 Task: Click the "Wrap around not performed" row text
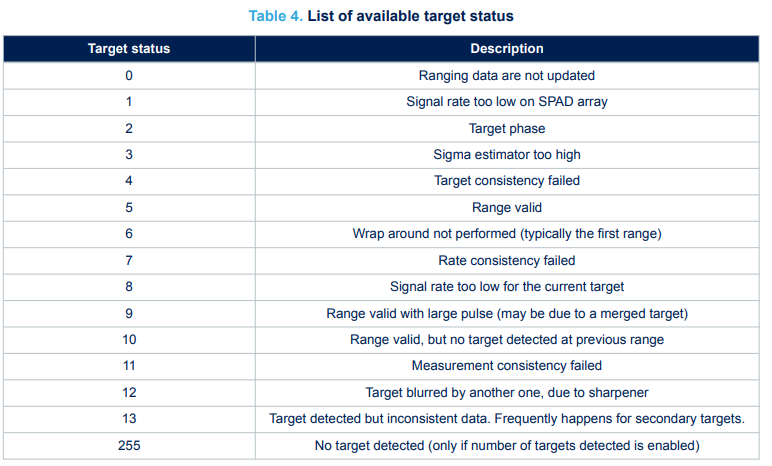pos(507,234)
